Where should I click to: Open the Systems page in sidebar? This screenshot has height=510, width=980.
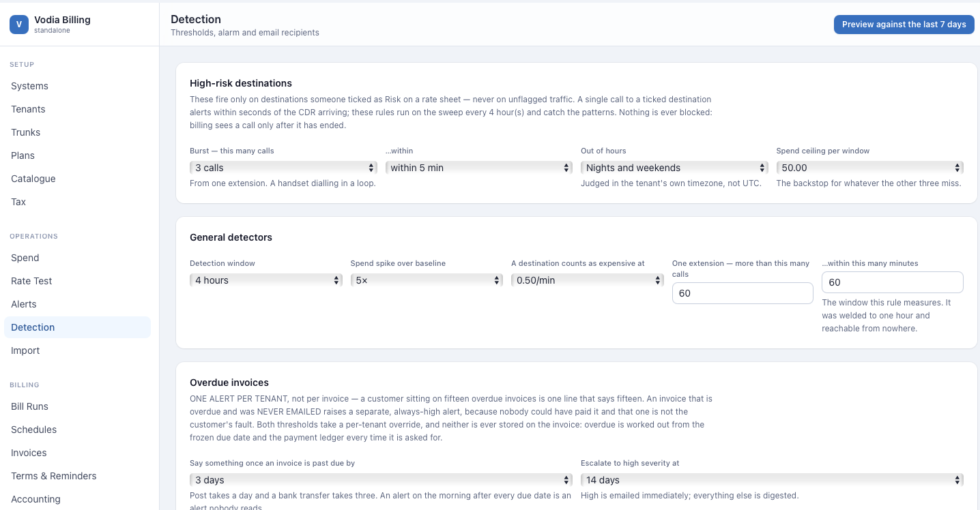77,86
